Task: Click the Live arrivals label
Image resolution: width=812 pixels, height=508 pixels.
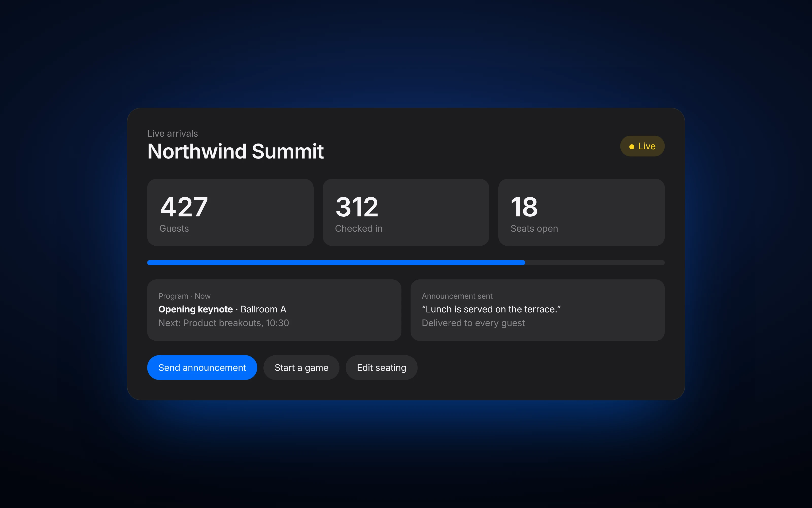Action: coord(173,133)
